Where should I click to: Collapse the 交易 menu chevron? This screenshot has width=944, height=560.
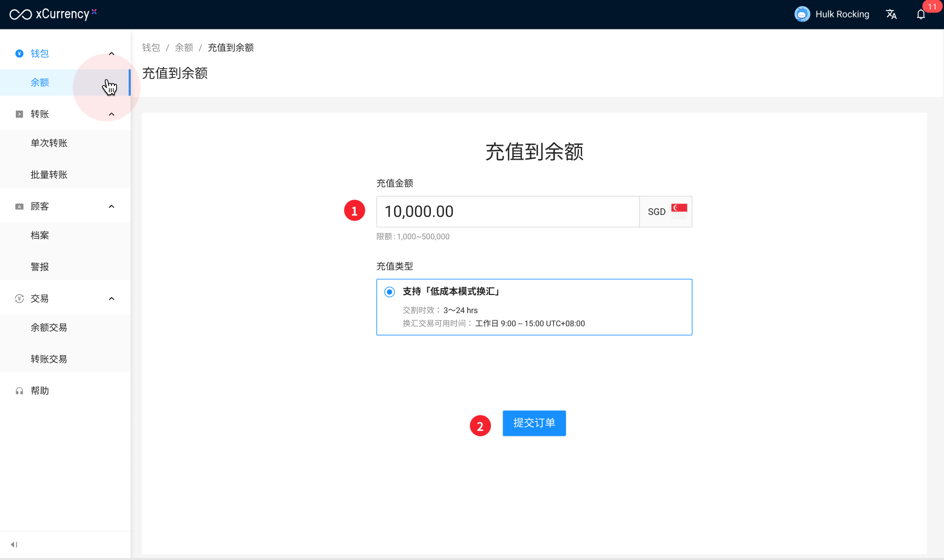coord(112,299)
